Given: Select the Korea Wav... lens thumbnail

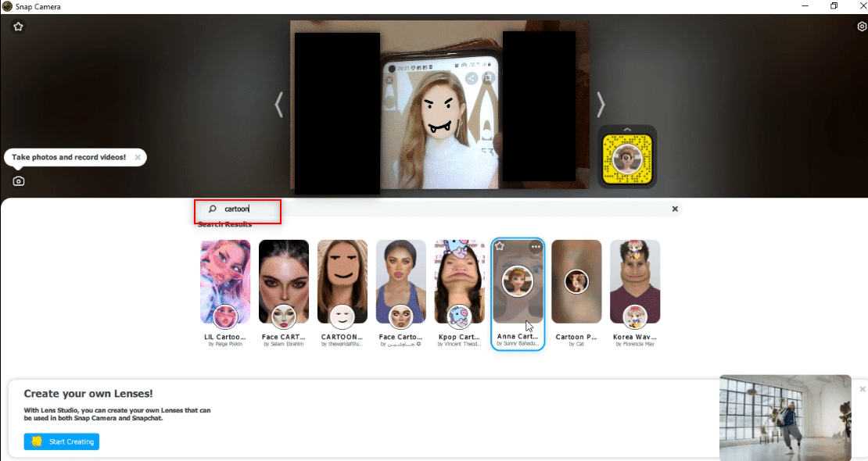Looking at the screenshot, I should (x=635, y=282).
